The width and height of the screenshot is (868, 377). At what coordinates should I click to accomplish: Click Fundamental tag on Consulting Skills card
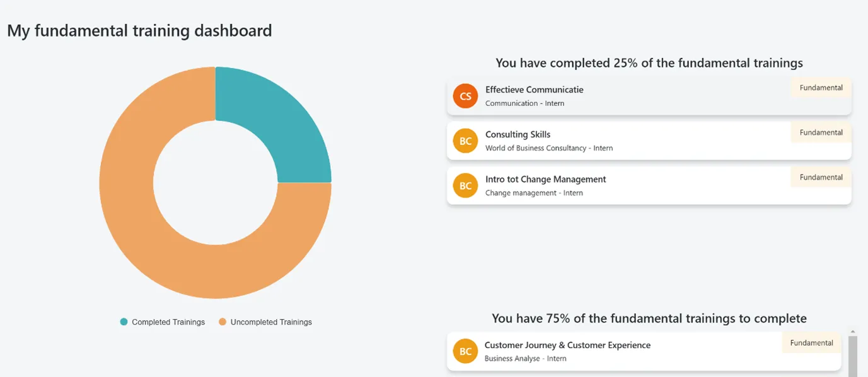821,132
